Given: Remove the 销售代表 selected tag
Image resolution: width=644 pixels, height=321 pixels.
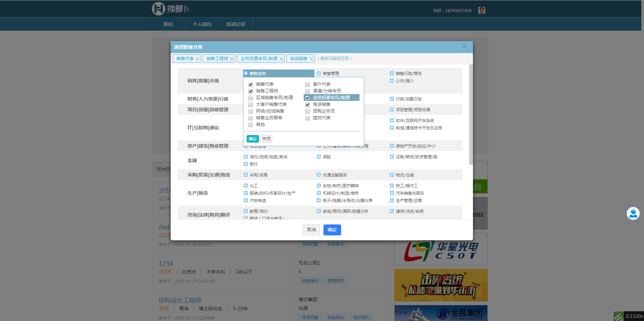Looking at the screenshot, I should [198, 59].
